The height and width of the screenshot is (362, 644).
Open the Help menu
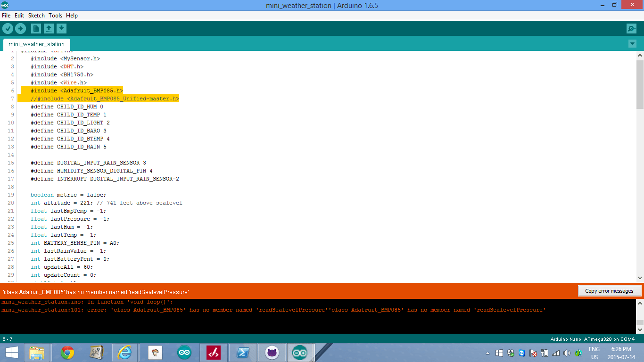coord(72,16)
